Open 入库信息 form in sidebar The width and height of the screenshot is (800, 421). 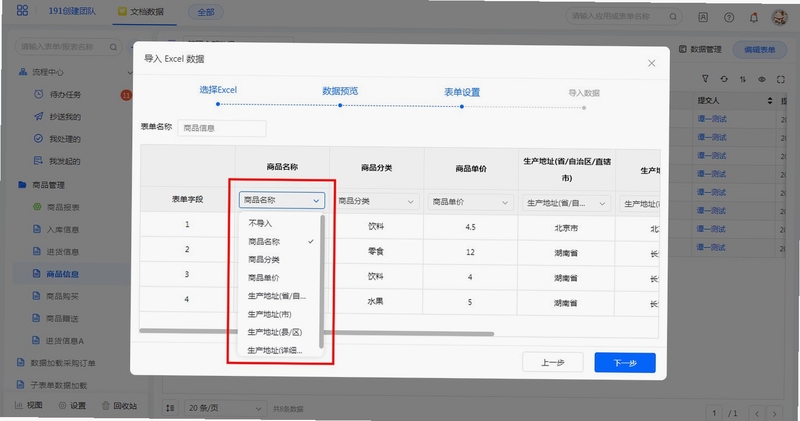tap(63, 230)
